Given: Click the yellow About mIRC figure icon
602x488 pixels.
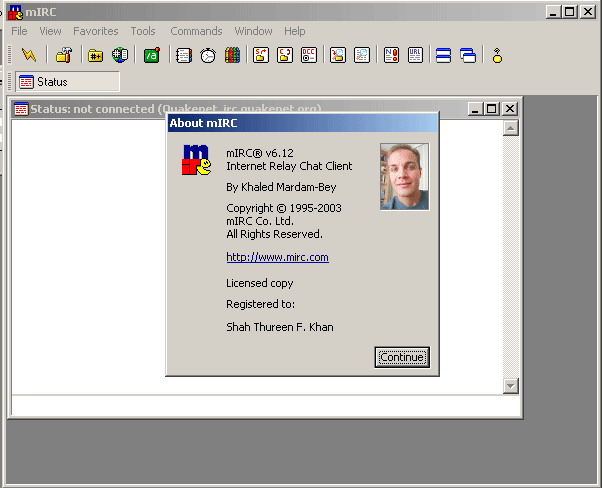Looking at the screenshot, I should tap(497, 55).
